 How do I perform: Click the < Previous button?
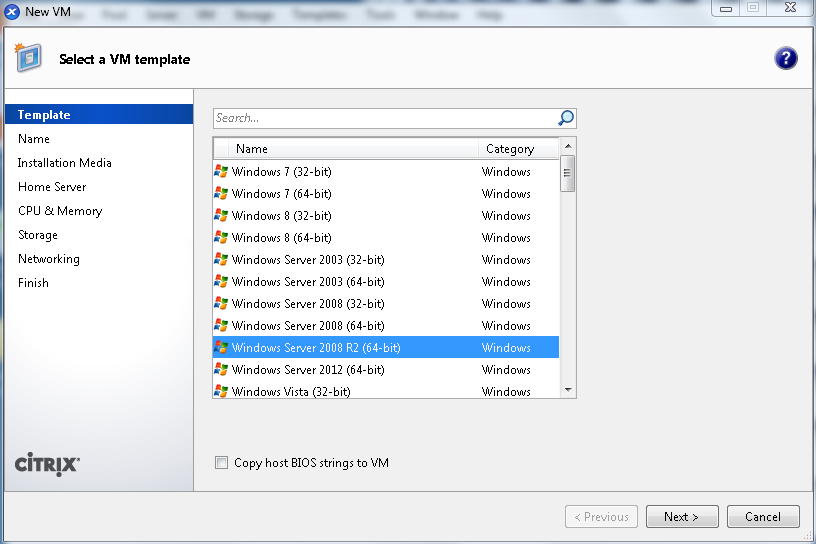[601, 516]
